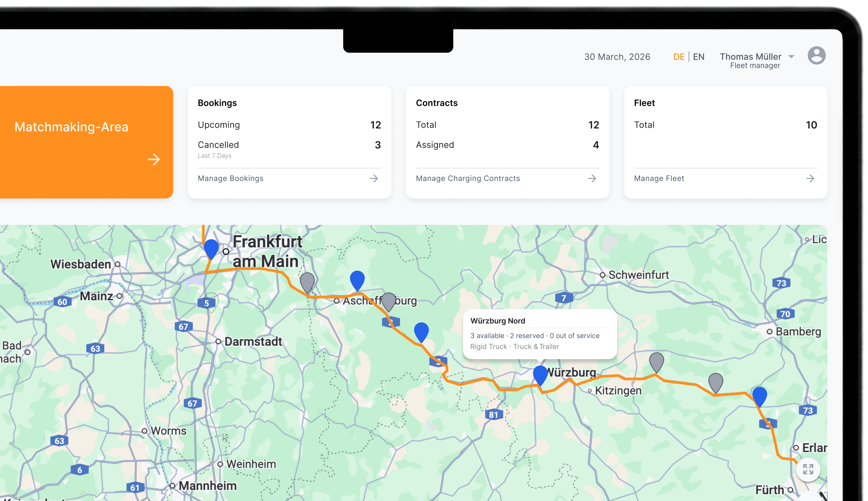Image resolution: width=868 pixels, height=501 pixels.
Task: Click the Weinheim label on the map
Action: (251, 464)
